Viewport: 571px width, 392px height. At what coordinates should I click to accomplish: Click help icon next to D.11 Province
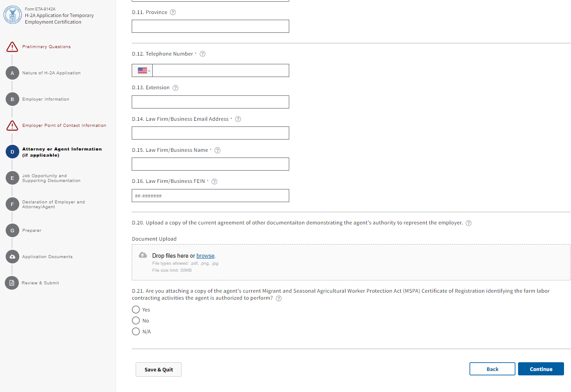(x=173, y=12)
